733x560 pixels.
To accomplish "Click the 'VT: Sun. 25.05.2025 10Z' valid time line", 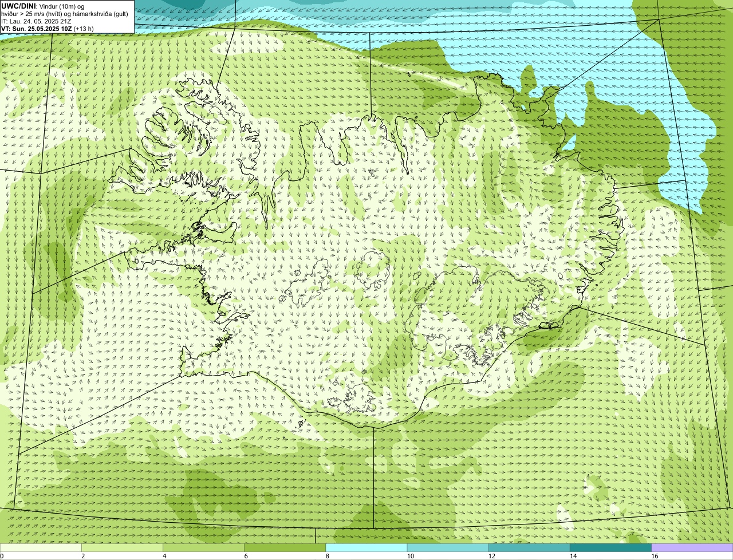I will 48,29.
